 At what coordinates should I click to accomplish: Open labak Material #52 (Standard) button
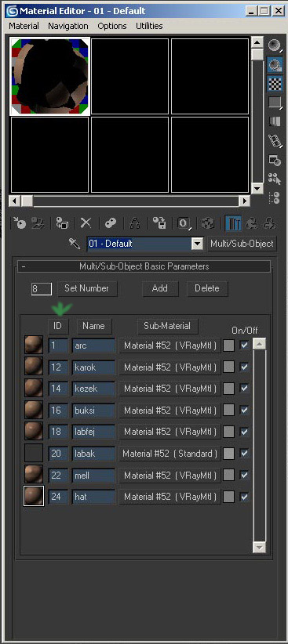[170, 454]
